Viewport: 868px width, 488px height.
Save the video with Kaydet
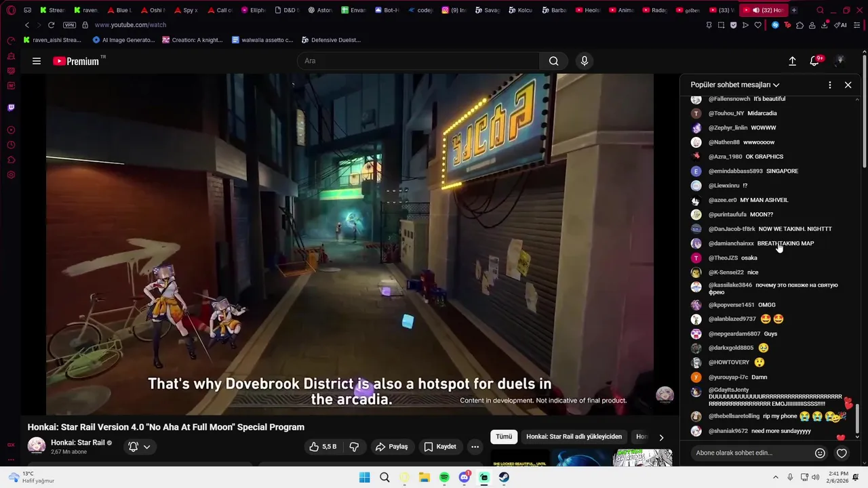[x=439, y=447]
